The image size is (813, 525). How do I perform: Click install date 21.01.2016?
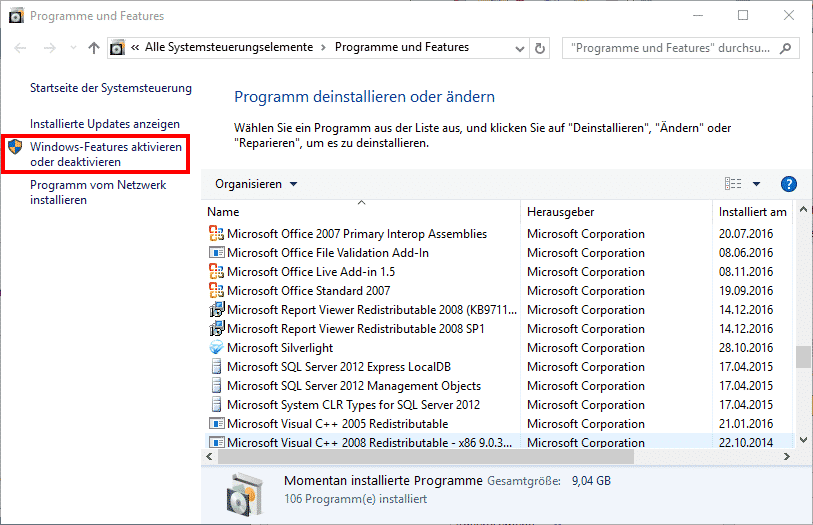point(746,424)
